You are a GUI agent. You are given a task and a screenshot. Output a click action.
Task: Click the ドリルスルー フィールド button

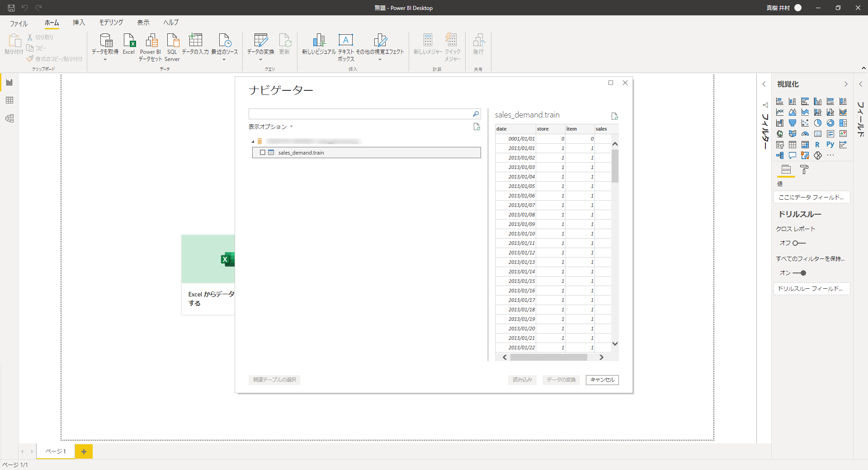(x=811, y=289)
